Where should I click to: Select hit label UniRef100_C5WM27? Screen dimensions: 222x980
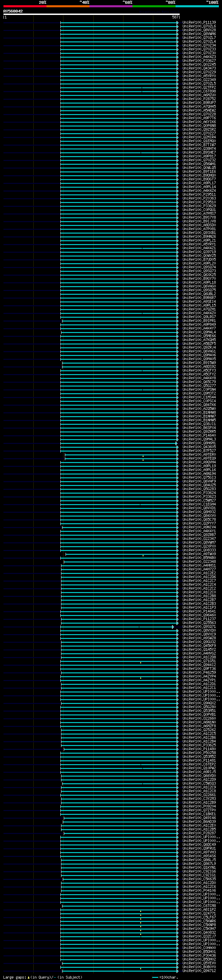pyautogui.click(x=199, y=500)
